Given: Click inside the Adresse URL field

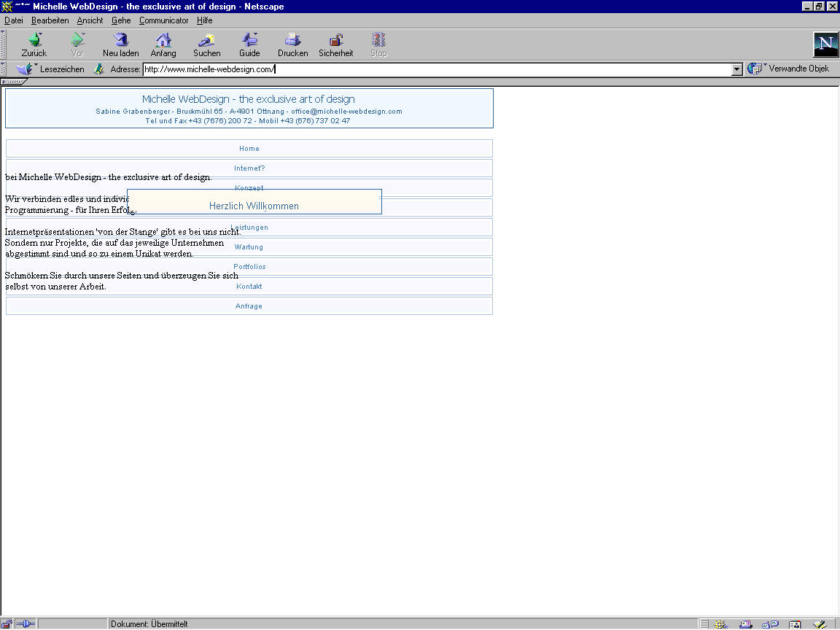Looking at the screenshot, I should (x=437, y=69).
